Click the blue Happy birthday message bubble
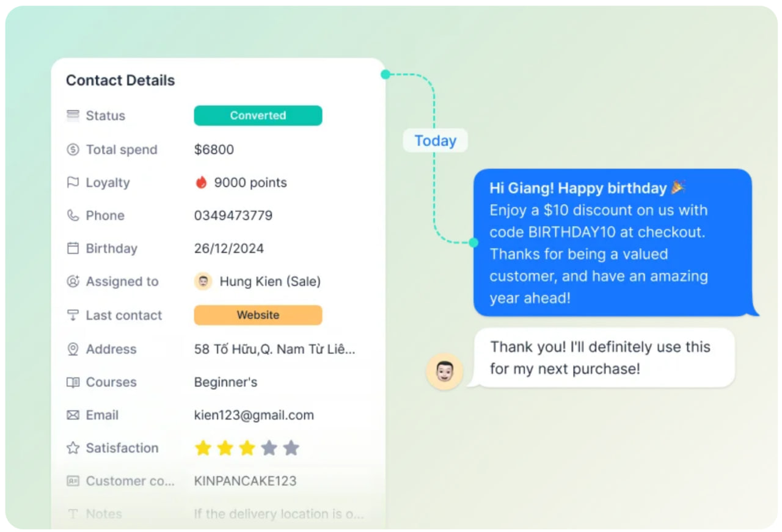The height and width of the screenshot is (532, 782). (x=613, y=242)
